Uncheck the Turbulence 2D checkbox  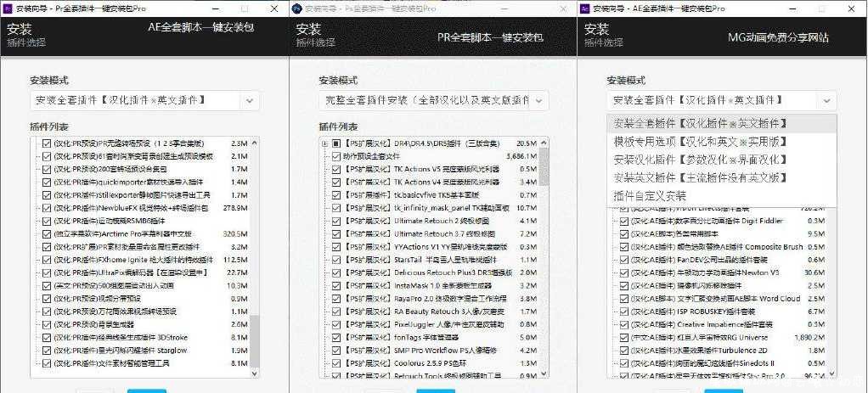pyautogui.click(x=624, y=351)
